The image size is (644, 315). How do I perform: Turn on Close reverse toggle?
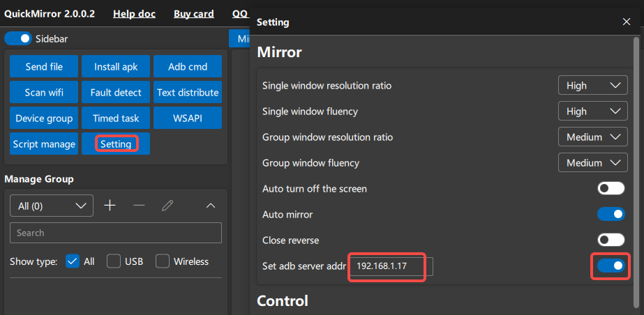pyautogui.click(x=611, y=240)
